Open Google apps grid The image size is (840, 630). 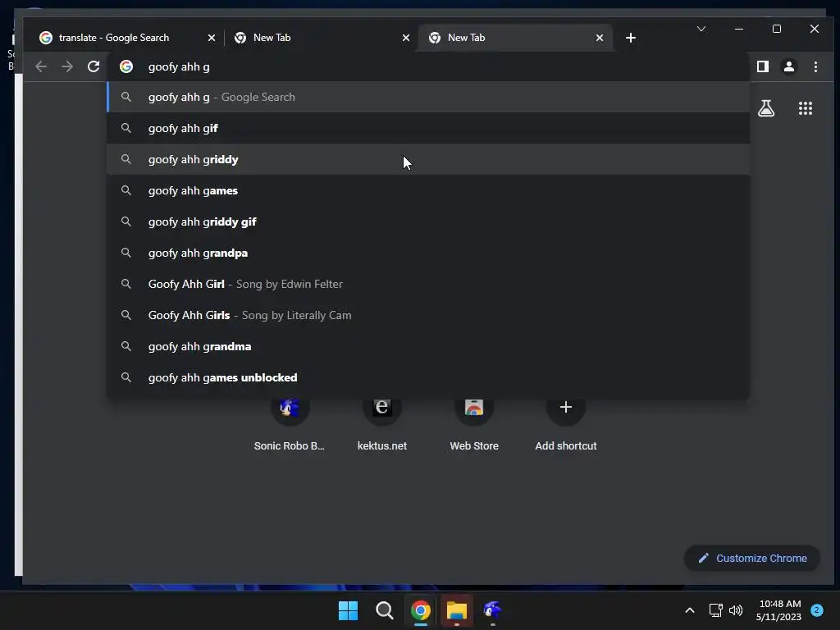[806, 108]
